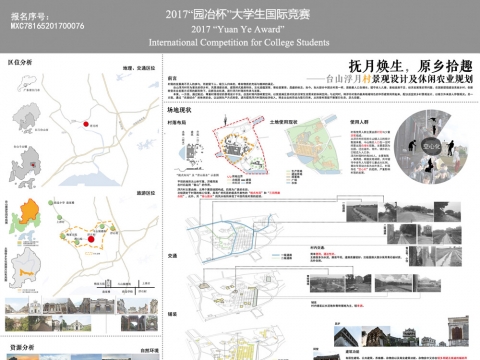This screenshot has width=480, height=360.
Task: Click the red site marker on the tourism map
Action: (91, 239)
